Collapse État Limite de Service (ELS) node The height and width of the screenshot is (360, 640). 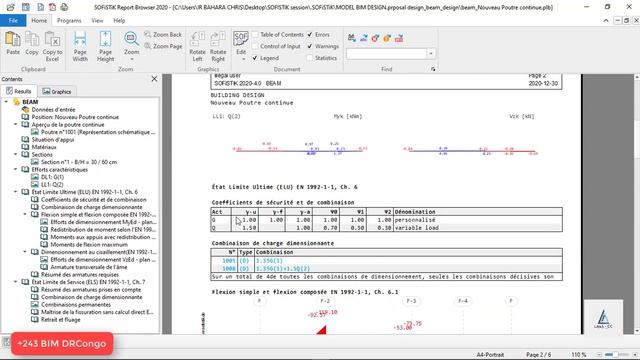point(16,282)
